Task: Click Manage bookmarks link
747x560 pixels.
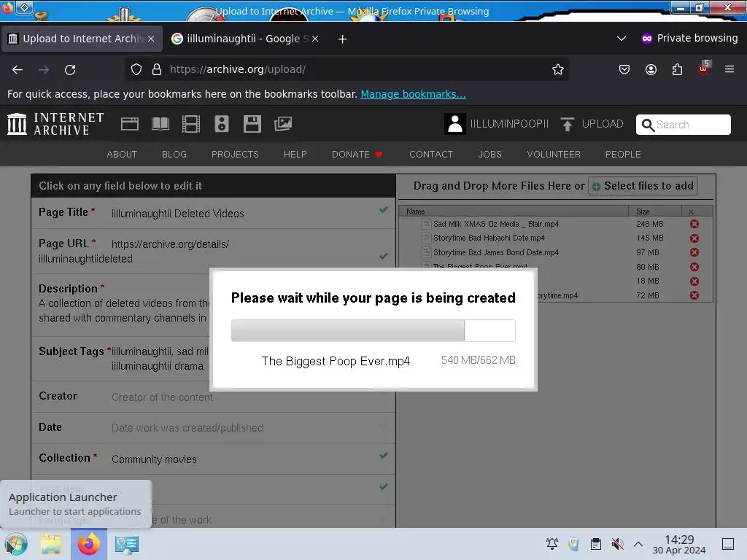Action: pos(413,94)
